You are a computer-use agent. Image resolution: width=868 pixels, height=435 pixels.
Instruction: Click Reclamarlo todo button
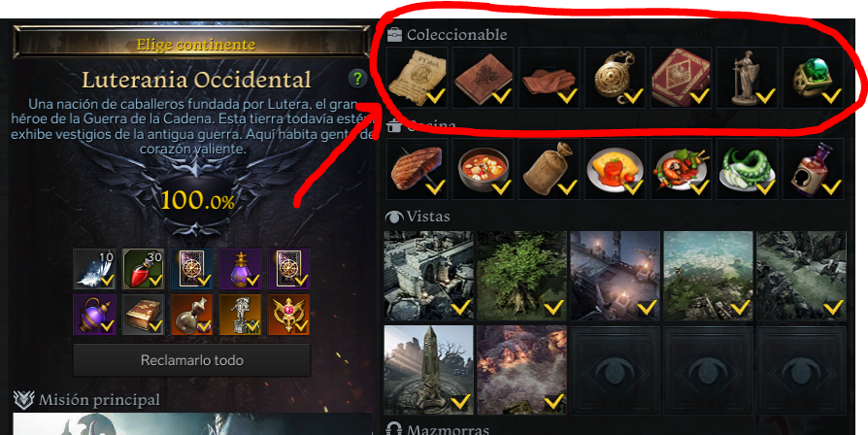click(x=192, y=360)
